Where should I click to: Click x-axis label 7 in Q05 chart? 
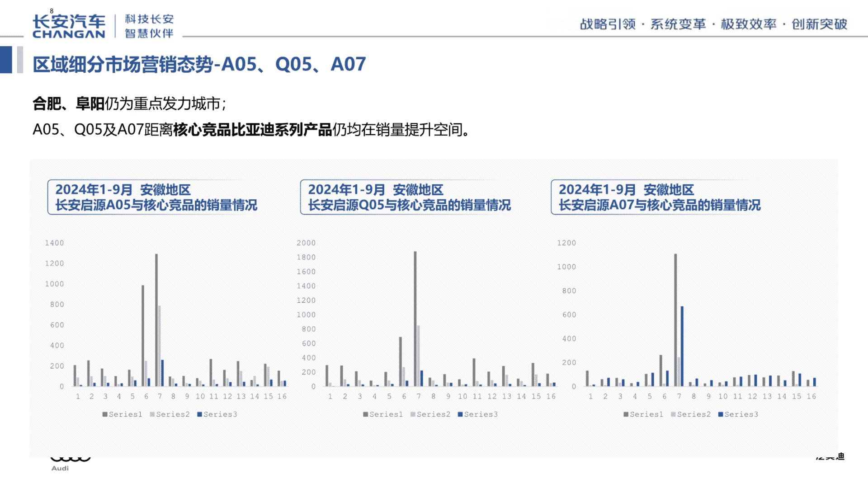419,396
